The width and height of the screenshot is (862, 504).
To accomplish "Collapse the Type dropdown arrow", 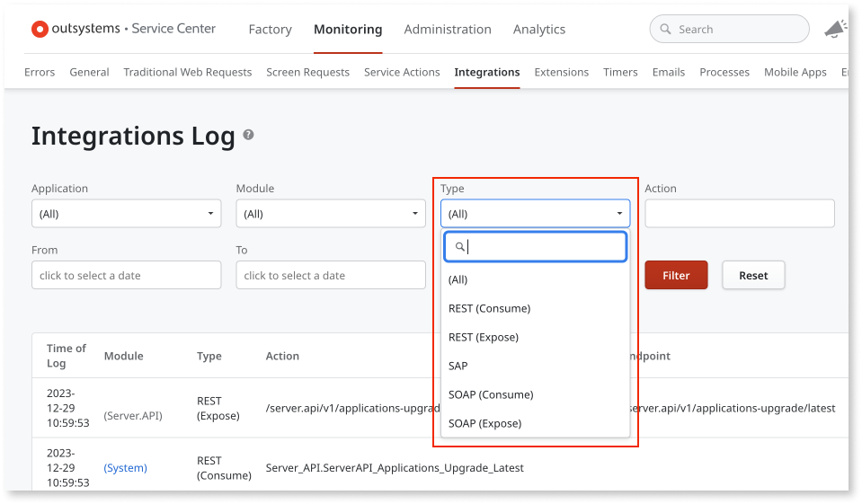I will click(619, 214).
